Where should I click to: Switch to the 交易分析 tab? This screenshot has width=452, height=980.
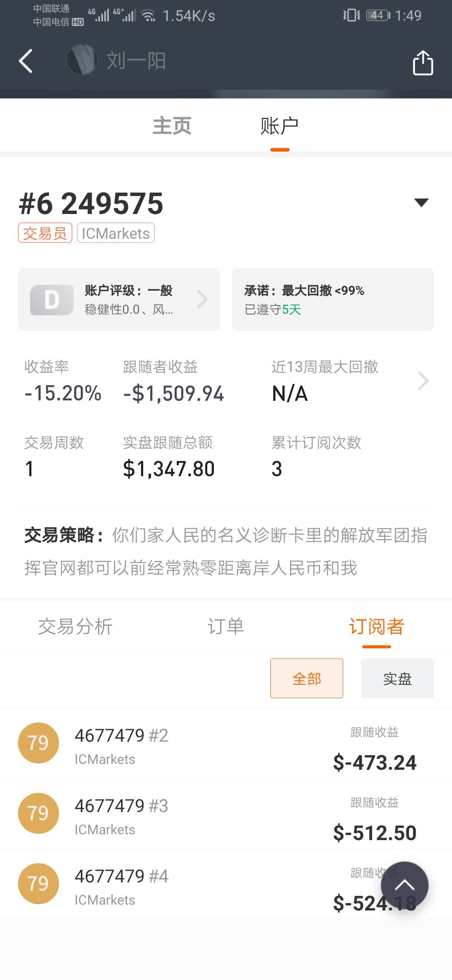click(75, 627)
